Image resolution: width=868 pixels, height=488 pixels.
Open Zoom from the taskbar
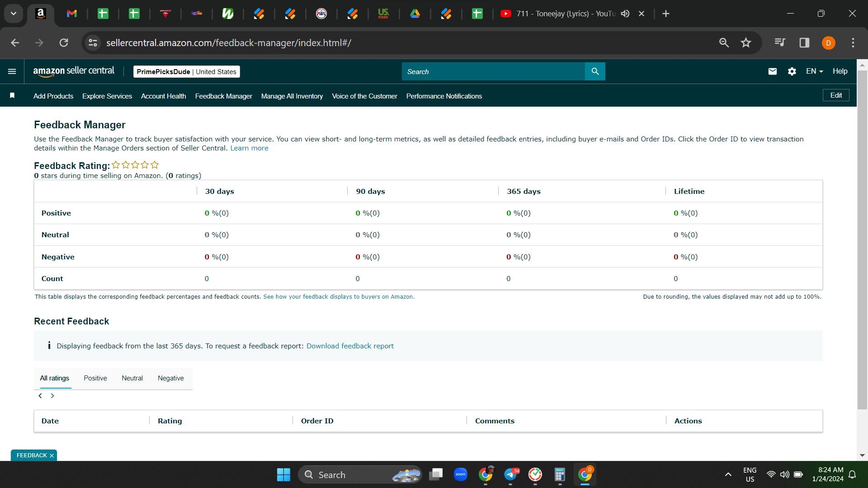click(x=461, y=474)
